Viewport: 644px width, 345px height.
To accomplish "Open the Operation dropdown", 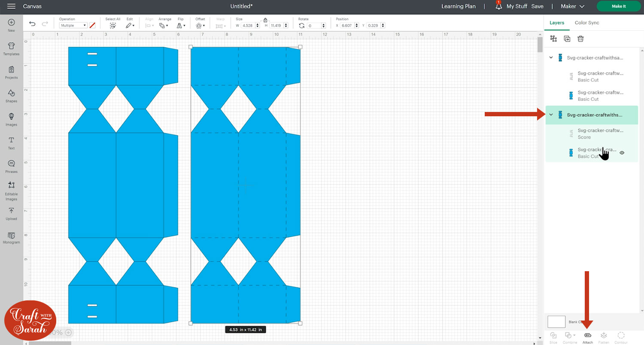I will [x=73, y=26].
